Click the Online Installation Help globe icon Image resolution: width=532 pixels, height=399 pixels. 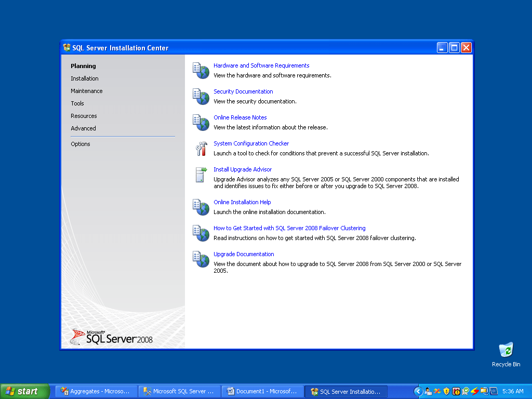point(201,207)
